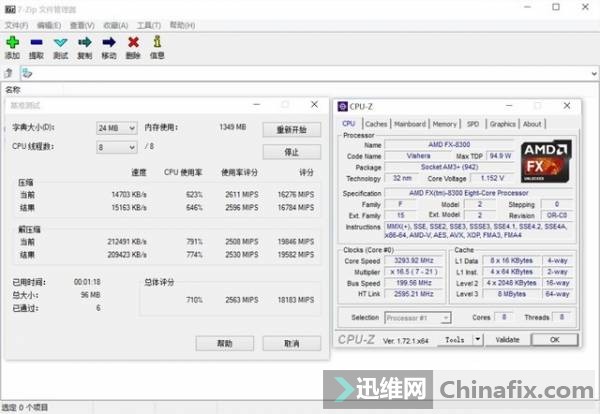
Task: Switch to the Caches tab
Action: (x=376, y=124)
